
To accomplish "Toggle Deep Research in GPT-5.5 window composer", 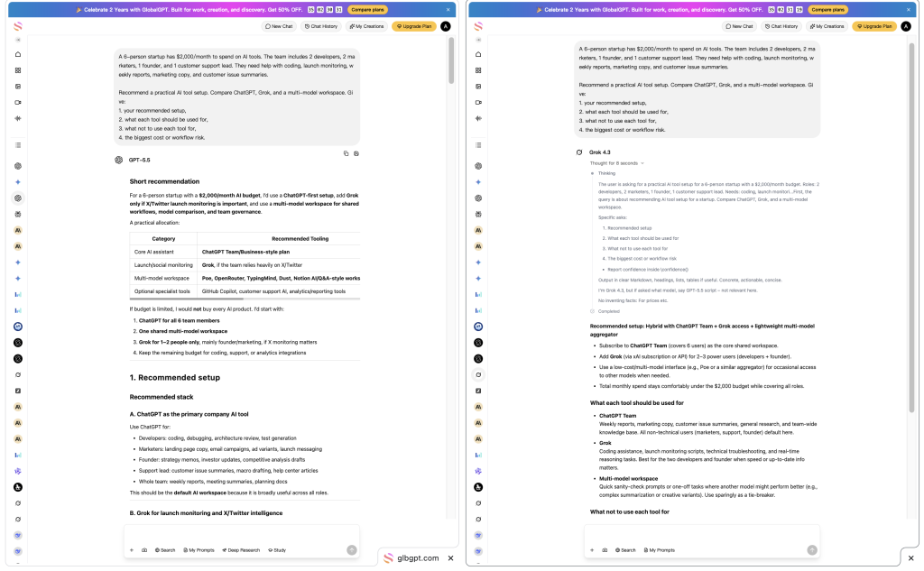I will [x=241, y=550].
